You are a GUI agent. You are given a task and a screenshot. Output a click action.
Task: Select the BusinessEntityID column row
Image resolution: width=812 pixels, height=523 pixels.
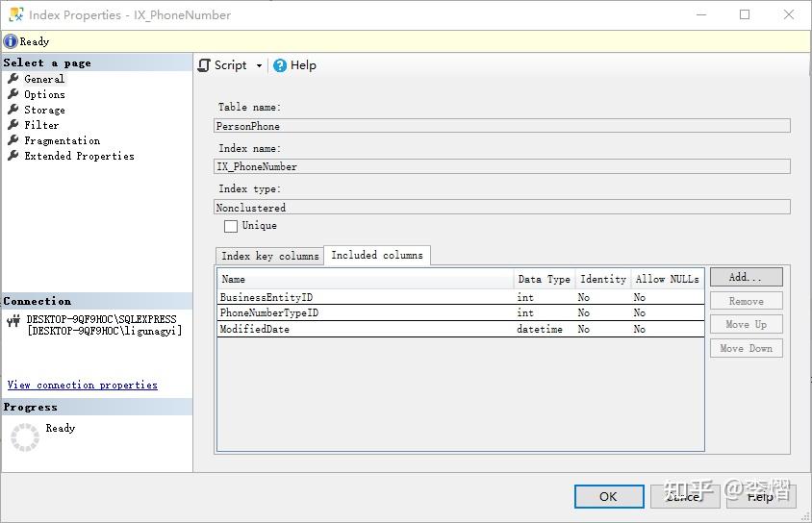tap(266, 298)
